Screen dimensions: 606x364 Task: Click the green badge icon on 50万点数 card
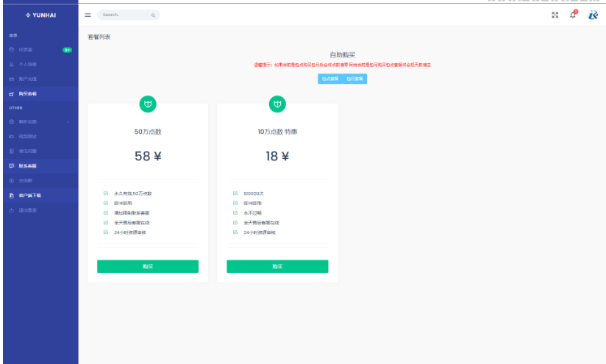pyautogui.click(x=148, y=104)
